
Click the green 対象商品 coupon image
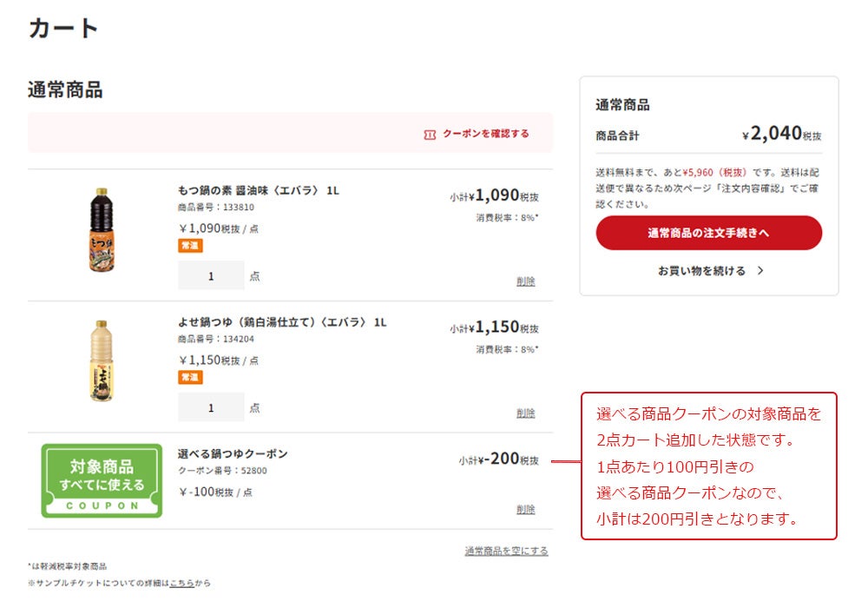[102, 480]
